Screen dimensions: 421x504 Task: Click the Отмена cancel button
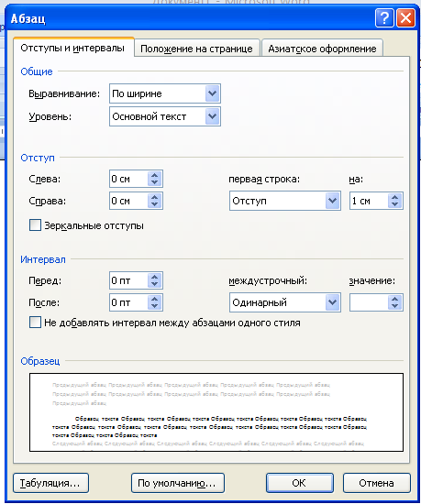pos(377,483)
